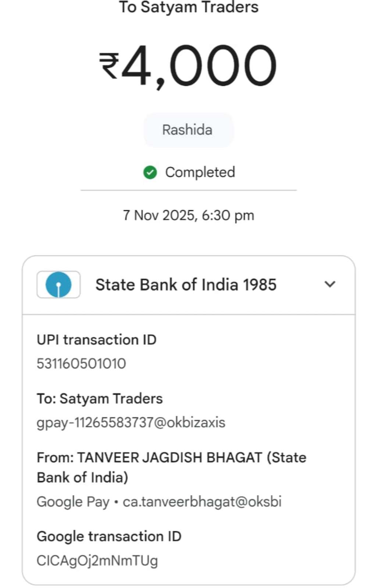378x588 pixels.
Task: Select the UPI transaction number 531160501010
Action: (81, 364)
